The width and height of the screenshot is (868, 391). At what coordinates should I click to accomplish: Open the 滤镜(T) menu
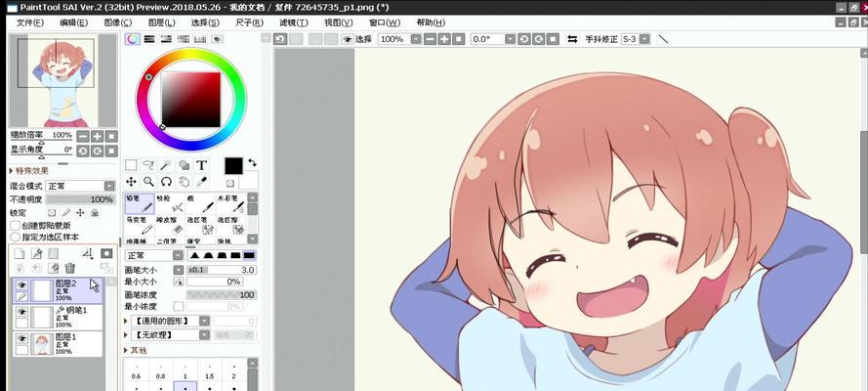[293, 22]
